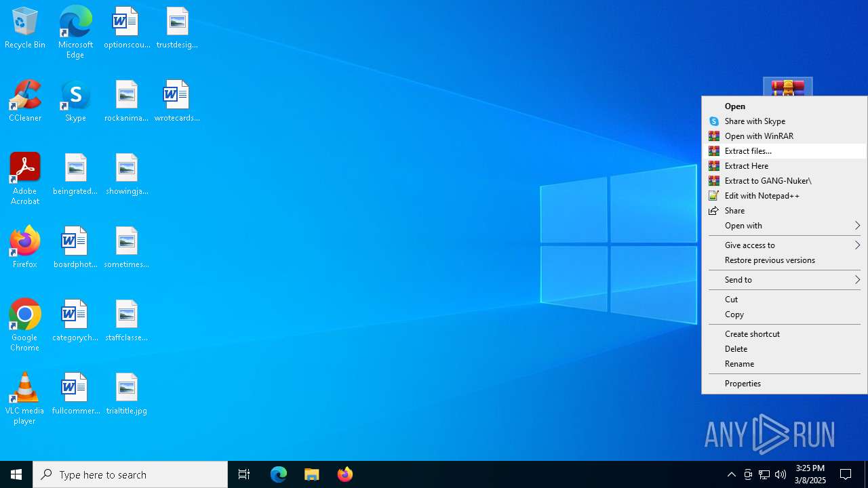
Task: Select the optionscou... Word document icon
Action: (127, 28)
